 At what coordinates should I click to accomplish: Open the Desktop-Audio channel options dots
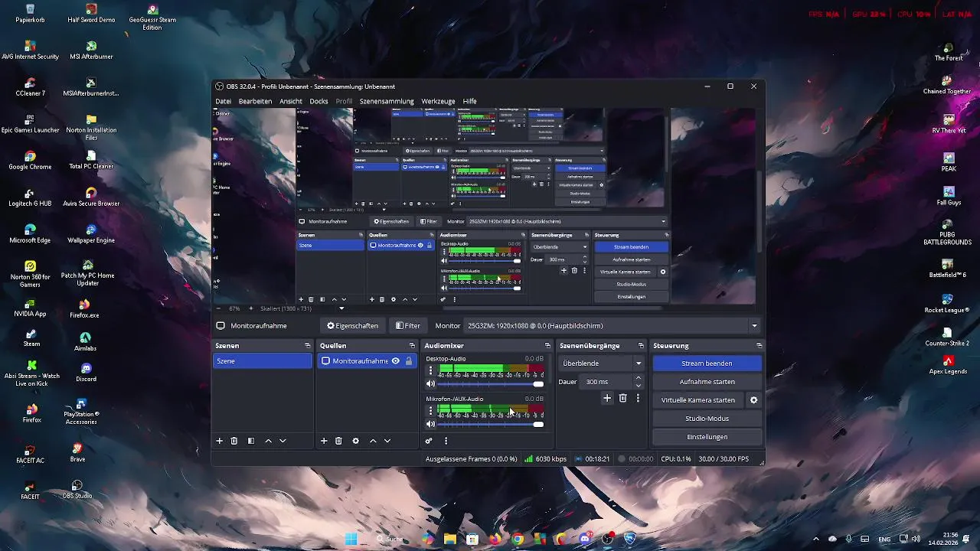[430, 371]
